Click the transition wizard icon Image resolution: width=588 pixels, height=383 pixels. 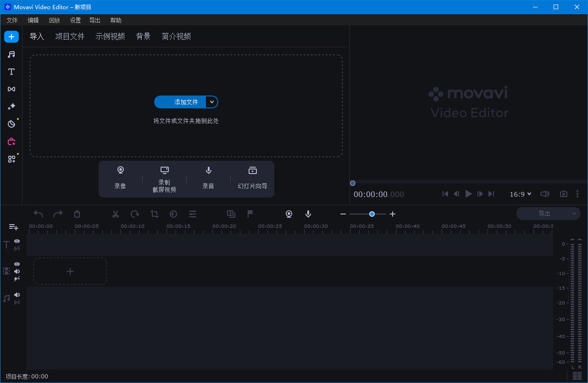click(x=231, y=214)
